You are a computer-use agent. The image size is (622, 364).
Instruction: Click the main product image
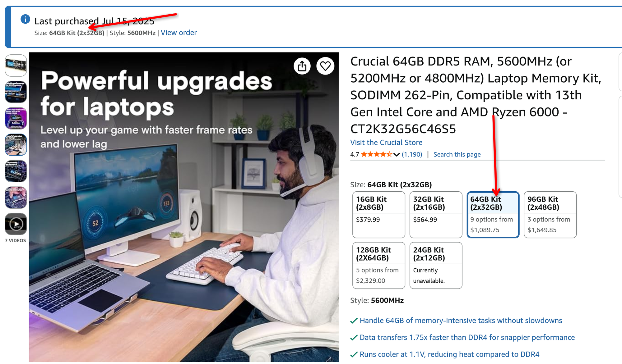pyautogui.click(x=184, y=207)
